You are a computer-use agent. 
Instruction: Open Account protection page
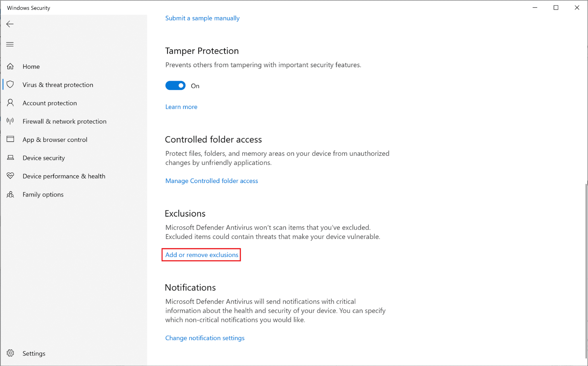50,103
